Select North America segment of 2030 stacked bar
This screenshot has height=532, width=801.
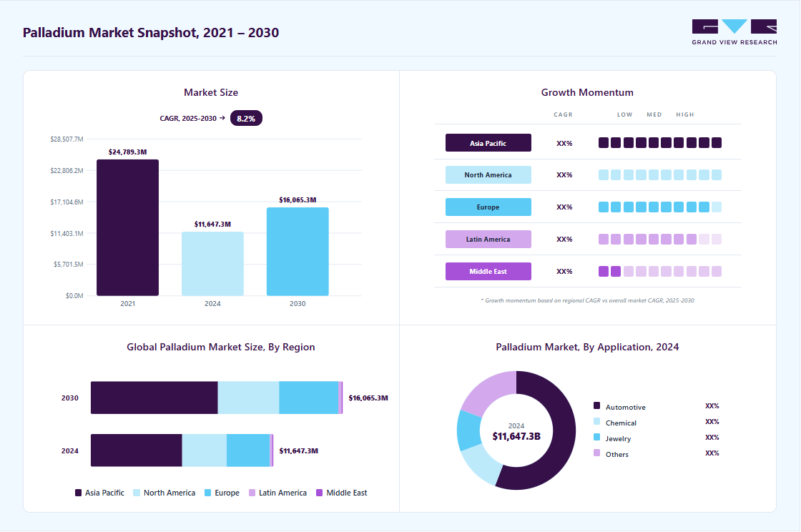pos(249,398)
